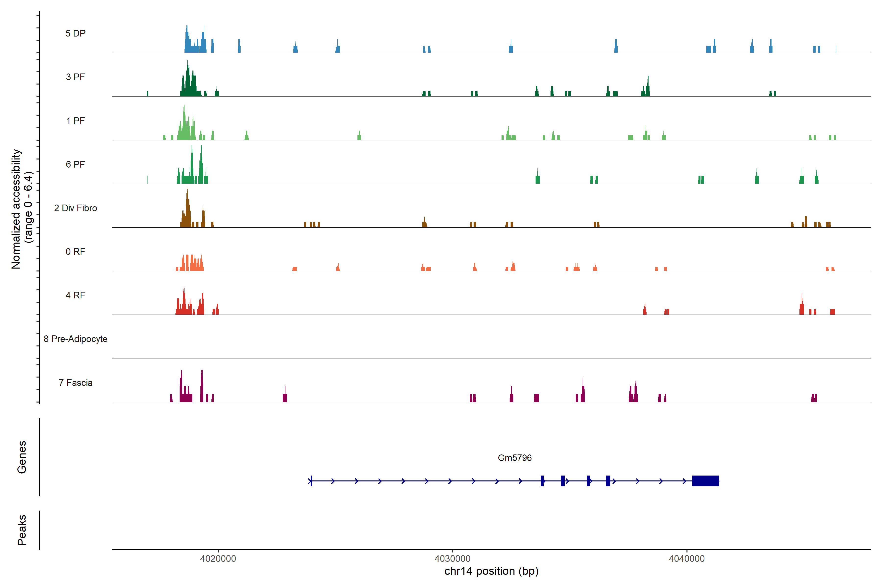Click the 2 Div Fibro track label
The height and width of the screenshot is (588, 882).
[75, 208]
